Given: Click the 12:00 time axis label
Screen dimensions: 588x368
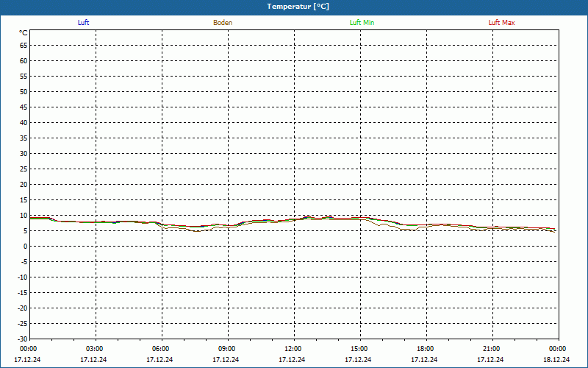Looking at the screenshot, I should [x=293, y=349].
